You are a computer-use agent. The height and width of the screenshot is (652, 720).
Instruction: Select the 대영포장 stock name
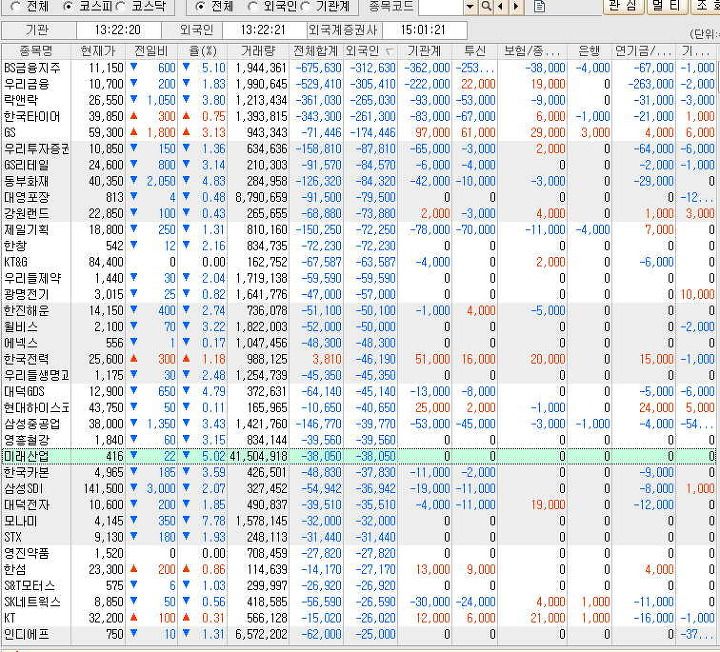(27, 197)
